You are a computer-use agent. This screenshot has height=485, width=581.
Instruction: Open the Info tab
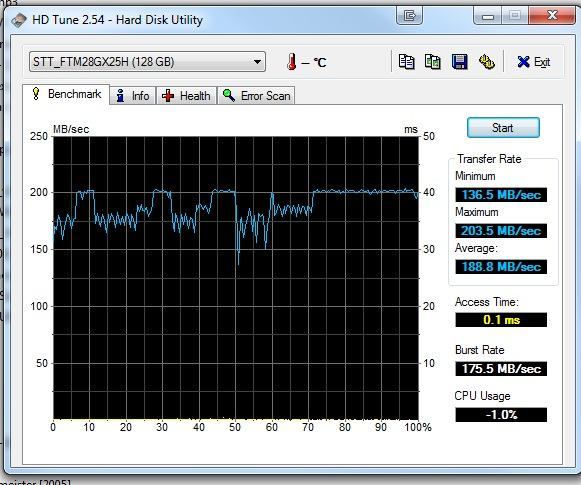tap(133, 96)
